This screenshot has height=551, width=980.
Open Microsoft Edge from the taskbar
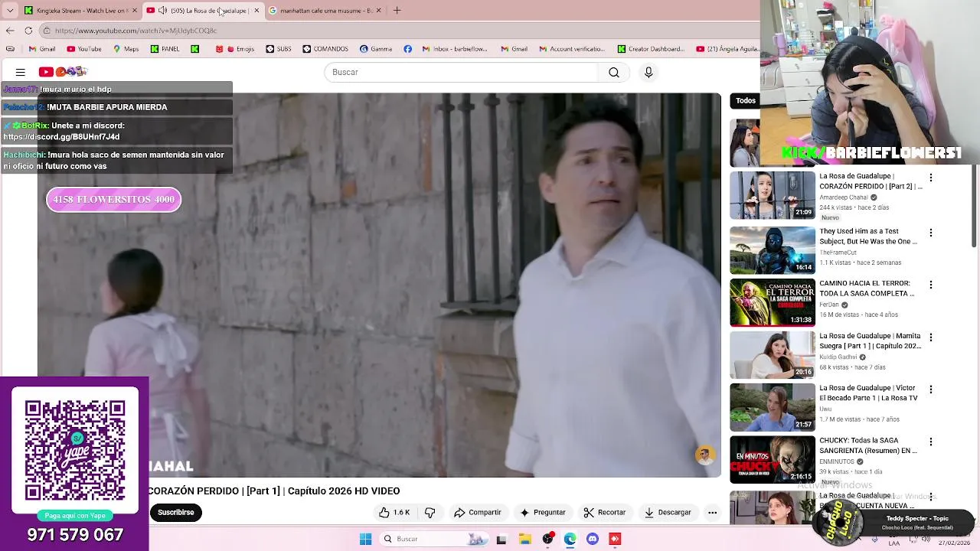[570, 539]
